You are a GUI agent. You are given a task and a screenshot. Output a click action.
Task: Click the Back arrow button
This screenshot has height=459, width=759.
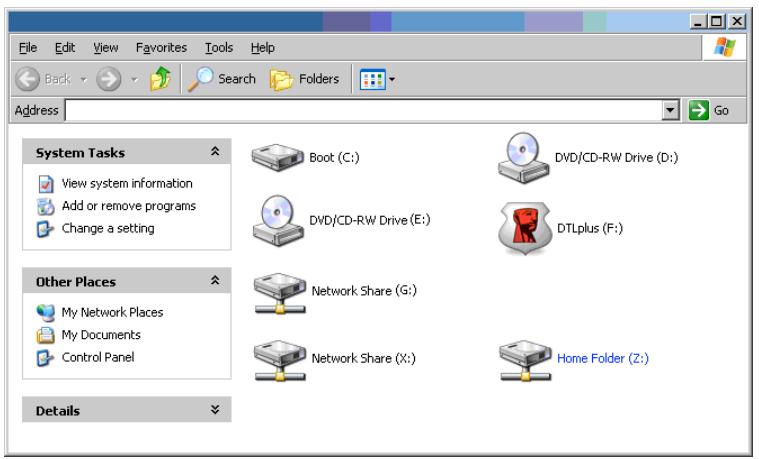click(27, 79)
